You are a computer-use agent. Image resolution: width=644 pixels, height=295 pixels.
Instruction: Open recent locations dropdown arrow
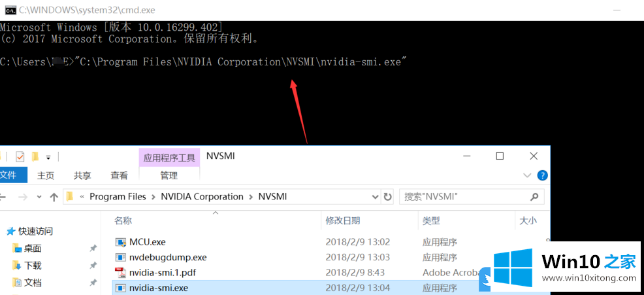(x=39, y=197)
